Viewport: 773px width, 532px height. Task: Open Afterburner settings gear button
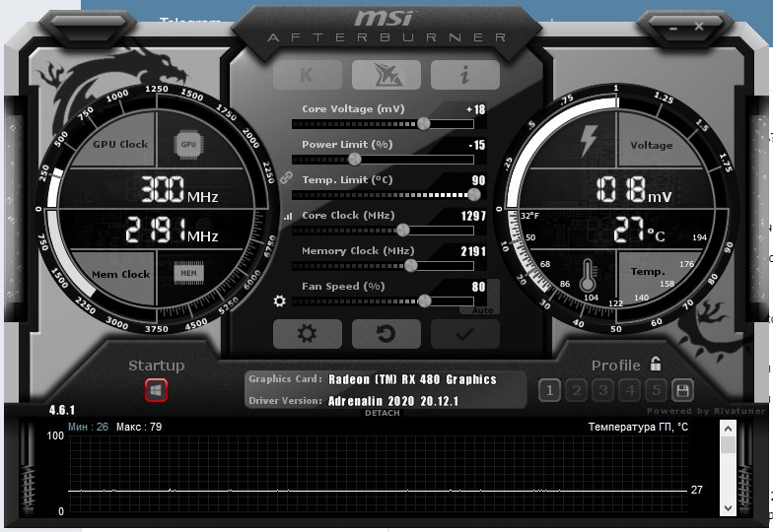click(308, 334)
